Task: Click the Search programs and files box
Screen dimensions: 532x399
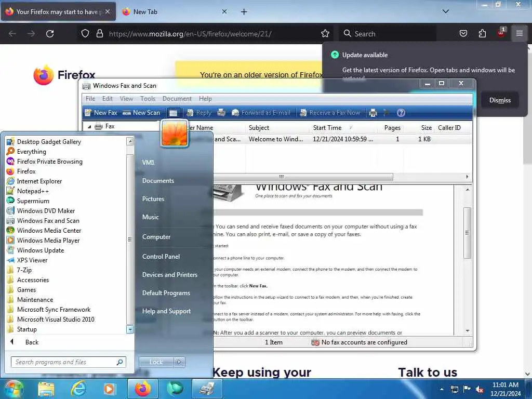Action: click(68, 362)
